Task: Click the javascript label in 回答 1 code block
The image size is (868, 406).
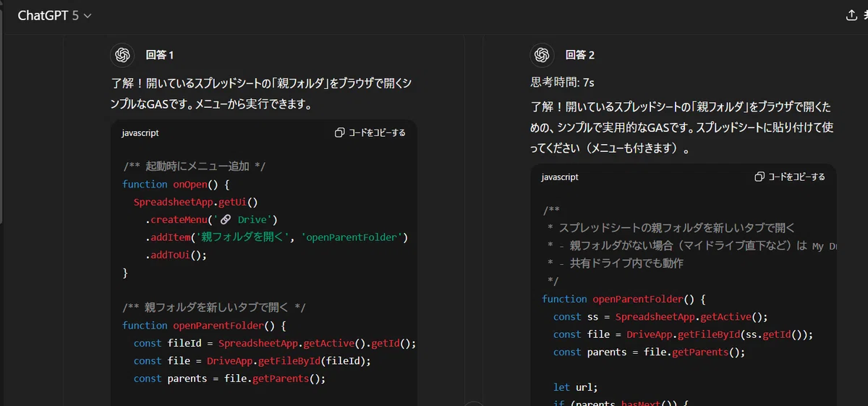Action: tap(140, 133)
